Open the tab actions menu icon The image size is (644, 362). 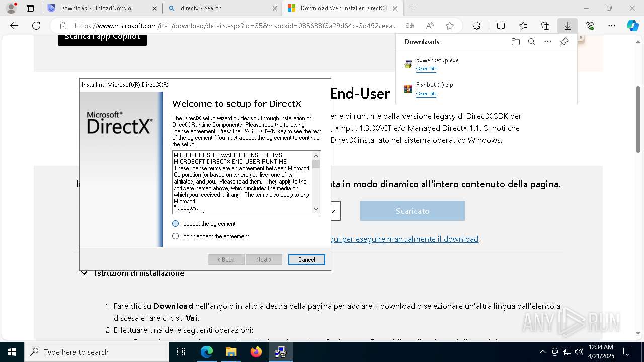(x=30, y=8)
